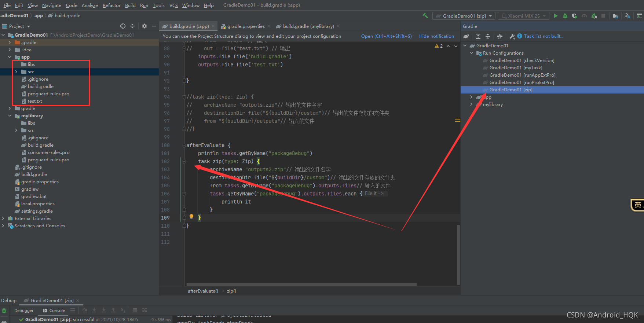Expand External Libraries node
The height and width of the screenshot is (323, 644).
pos(3,218)
